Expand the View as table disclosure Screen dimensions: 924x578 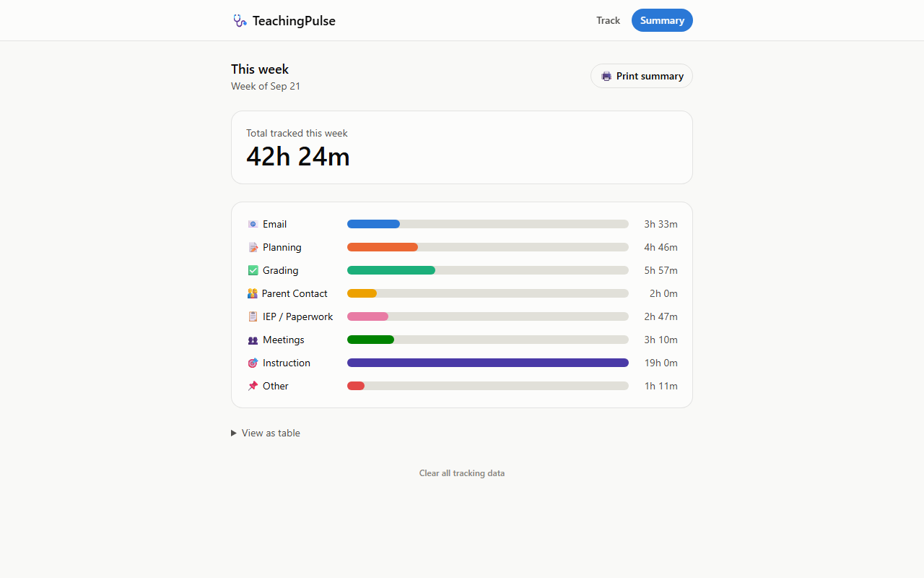click(x=266, y=433)
